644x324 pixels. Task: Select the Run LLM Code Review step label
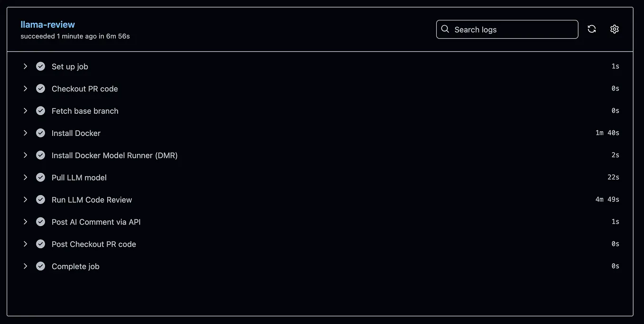click(92, 200)
